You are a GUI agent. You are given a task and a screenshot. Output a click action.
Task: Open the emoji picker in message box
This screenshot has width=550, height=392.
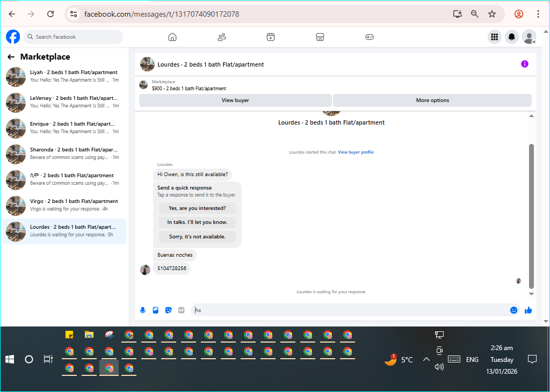513,310
